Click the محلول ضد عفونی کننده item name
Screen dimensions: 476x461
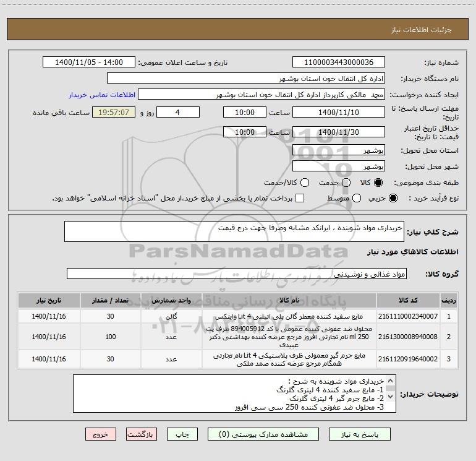click(x=289, y=337)
